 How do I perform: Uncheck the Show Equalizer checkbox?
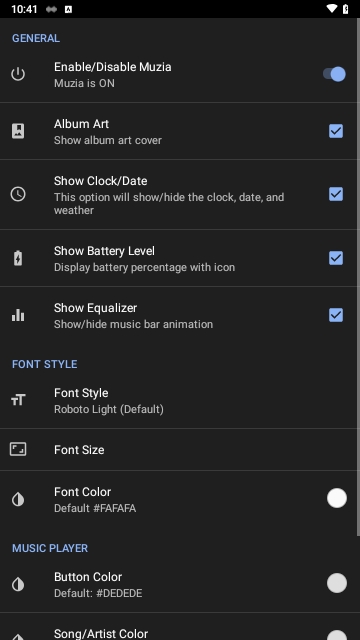336,315
